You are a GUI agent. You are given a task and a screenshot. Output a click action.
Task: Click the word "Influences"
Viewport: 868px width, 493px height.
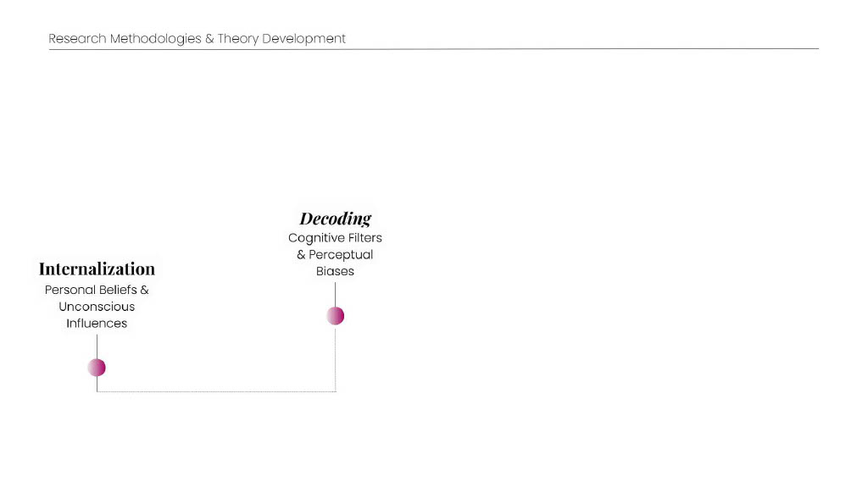97,324
